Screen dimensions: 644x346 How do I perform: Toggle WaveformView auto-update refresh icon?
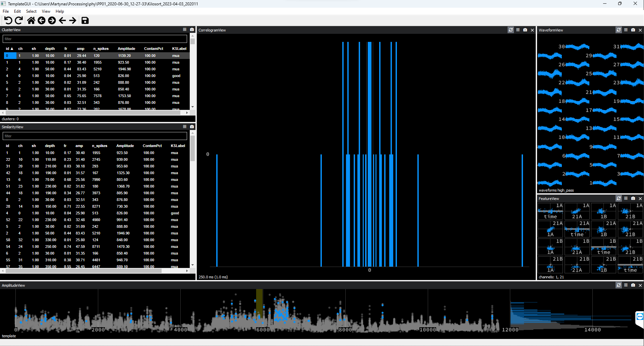[619, 30]
